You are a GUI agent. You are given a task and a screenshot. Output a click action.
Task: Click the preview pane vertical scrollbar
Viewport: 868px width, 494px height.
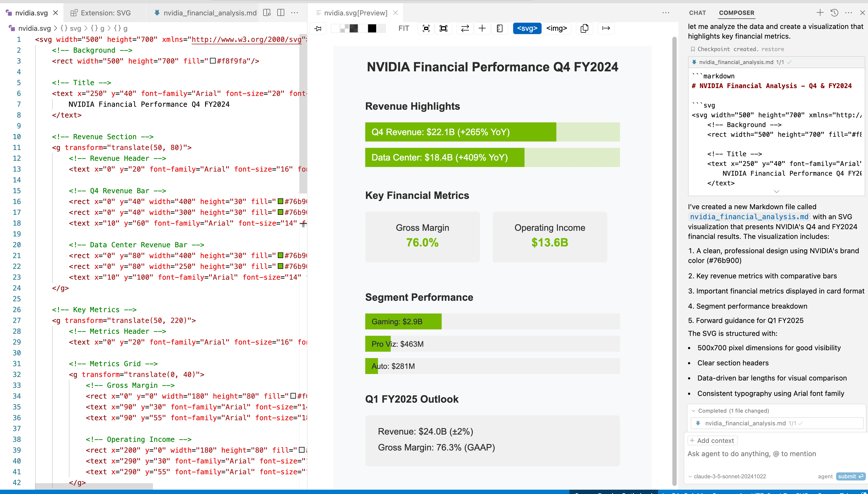674,261
